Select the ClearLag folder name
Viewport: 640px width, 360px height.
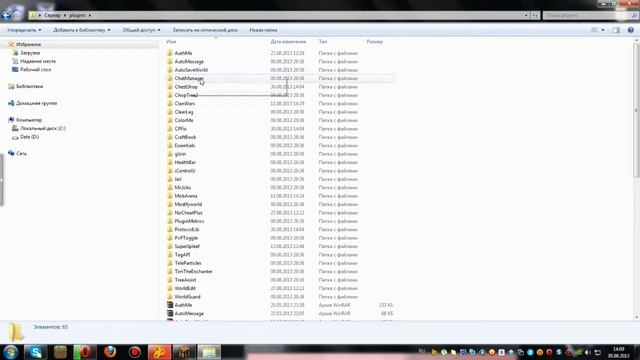(184, 112)
